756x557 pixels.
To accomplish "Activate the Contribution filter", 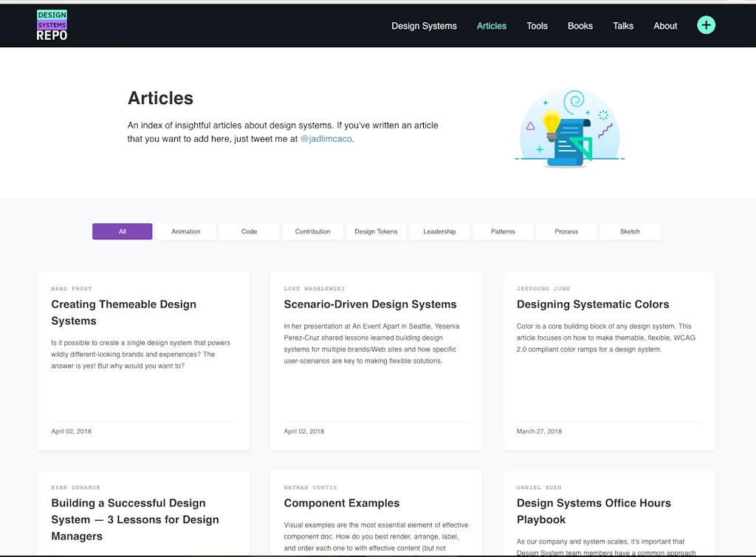I will 312,231.
